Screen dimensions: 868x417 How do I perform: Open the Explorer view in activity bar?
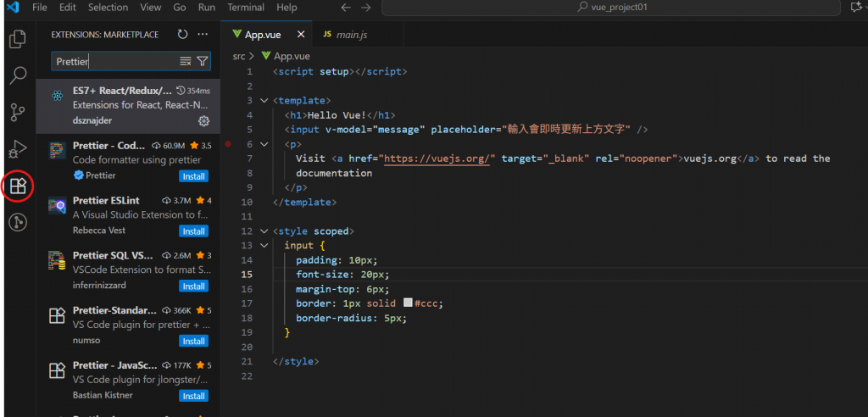pos(18,39)
